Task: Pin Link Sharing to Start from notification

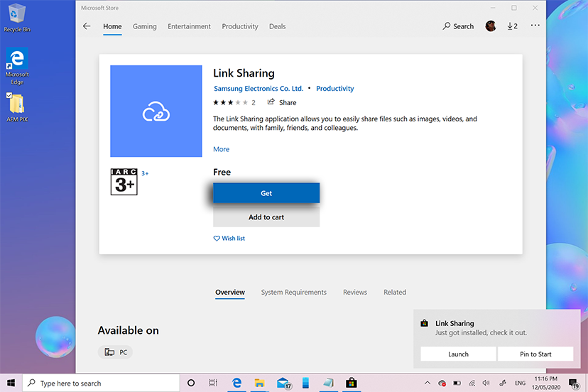Action: tap(535, 354)
